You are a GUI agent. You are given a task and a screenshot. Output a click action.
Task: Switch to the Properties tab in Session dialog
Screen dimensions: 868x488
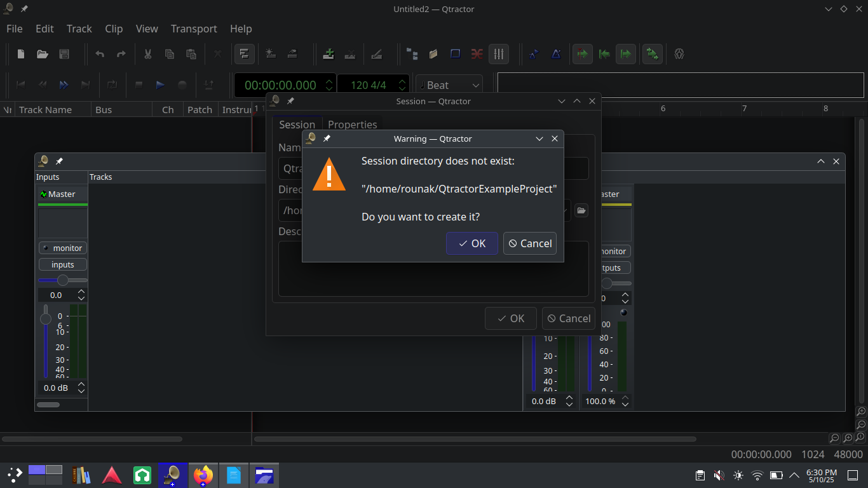pos(353,125)
